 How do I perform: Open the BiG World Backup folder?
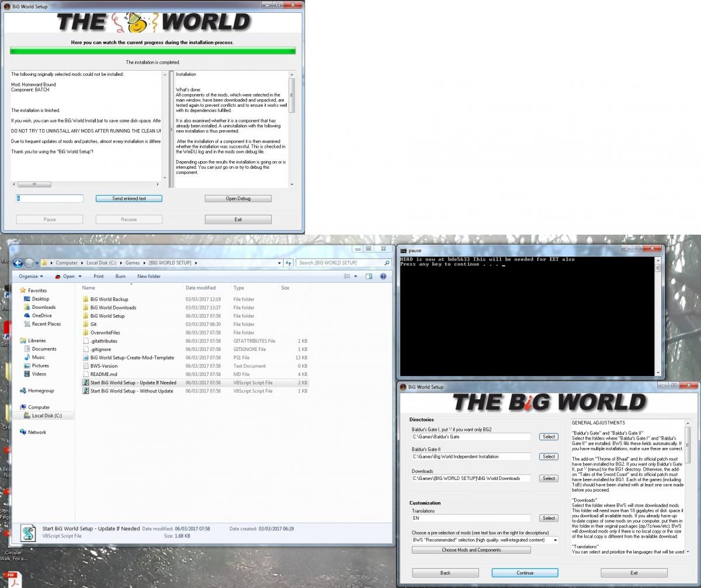[109, 299]
